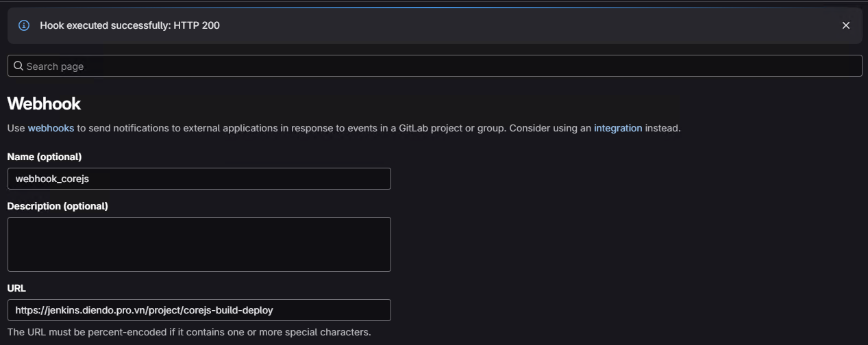Click the magnifier icon in Search page bar

(x=18, y=66)
